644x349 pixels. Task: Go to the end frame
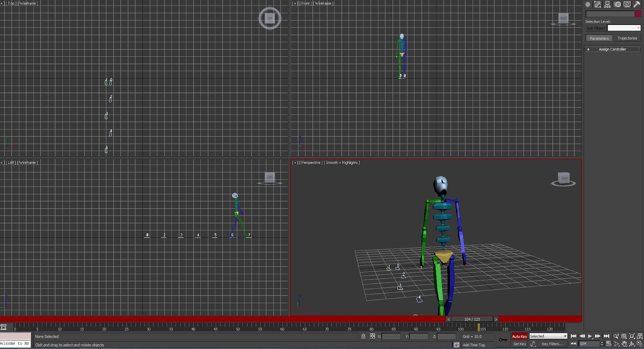tap(607, 336)
